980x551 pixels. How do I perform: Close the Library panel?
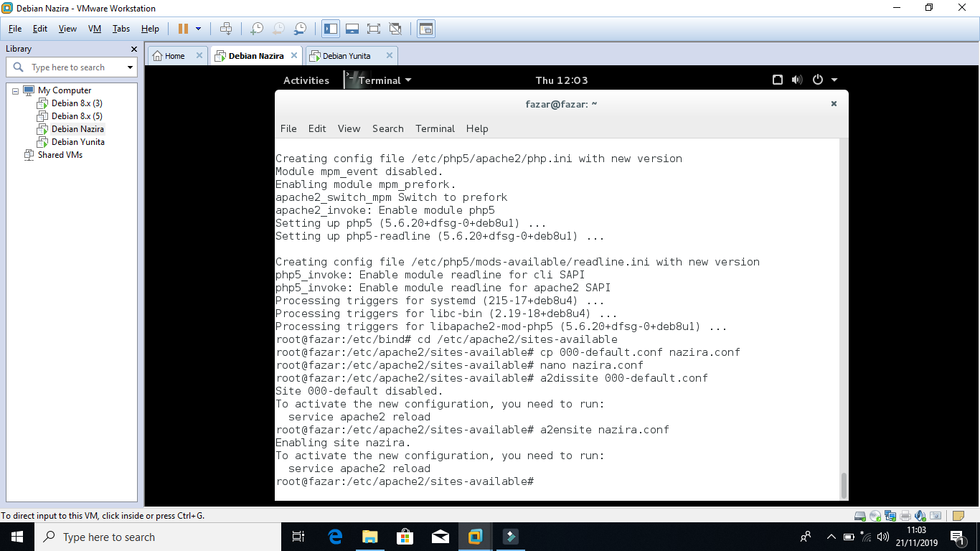(x=133, y=49)
